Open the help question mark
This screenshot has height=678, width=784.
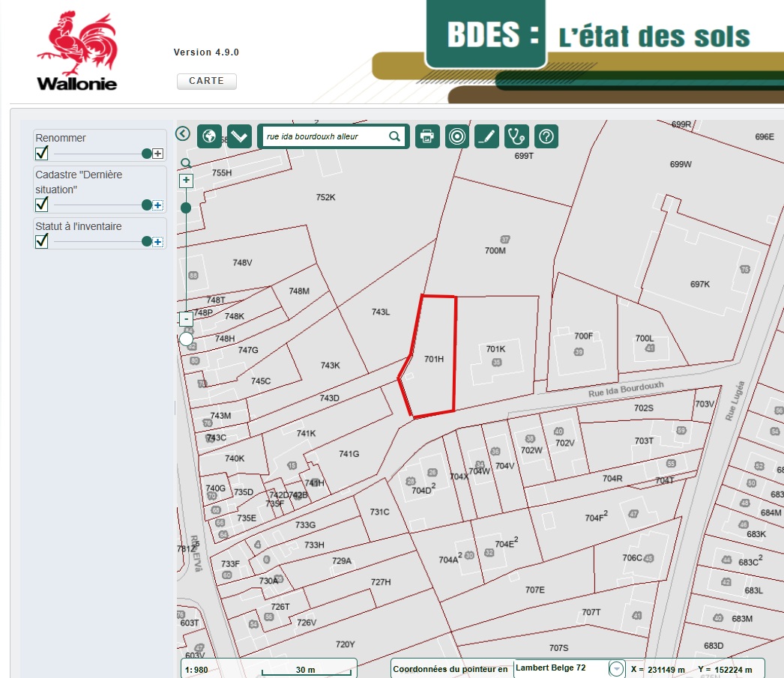click(x=546, y=136)
